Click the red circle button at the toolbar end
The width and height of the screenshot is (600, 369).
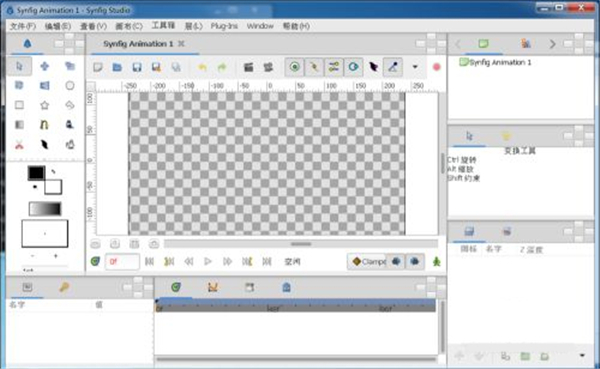point(436,67)
